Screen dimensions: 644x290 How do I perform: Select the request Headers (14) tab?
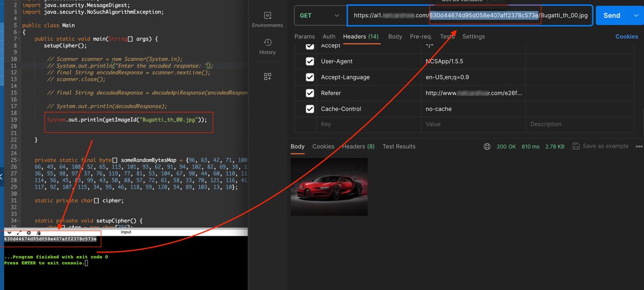tap(361, 36)
